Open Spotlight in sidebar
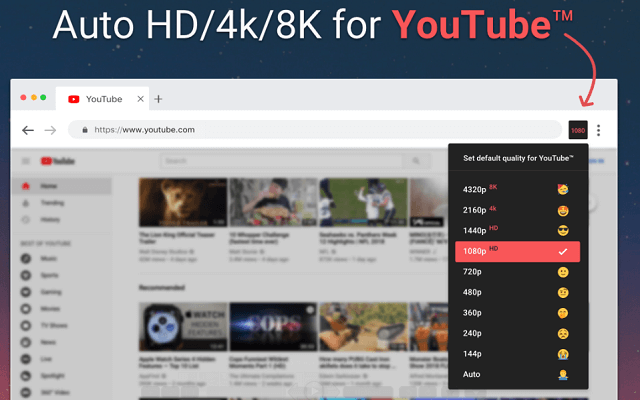 (x=62, y=376)
